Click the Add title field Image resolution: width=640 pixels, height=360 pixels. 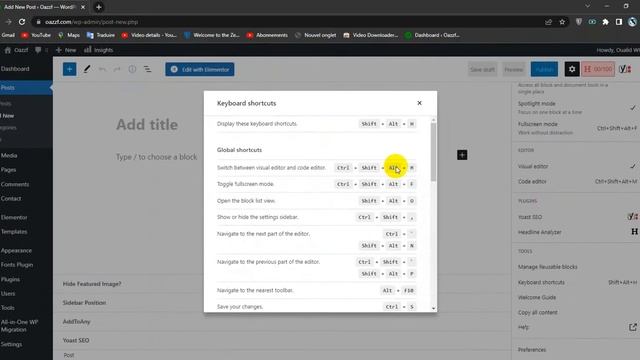147,124
